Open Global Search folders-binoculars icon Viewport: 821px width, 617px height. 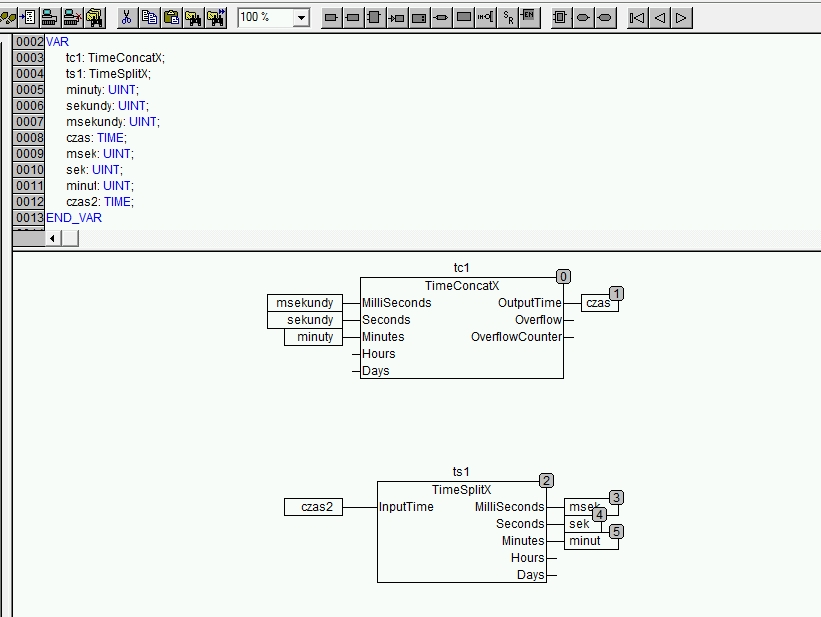pyautogui.click(x=94, y=17)
